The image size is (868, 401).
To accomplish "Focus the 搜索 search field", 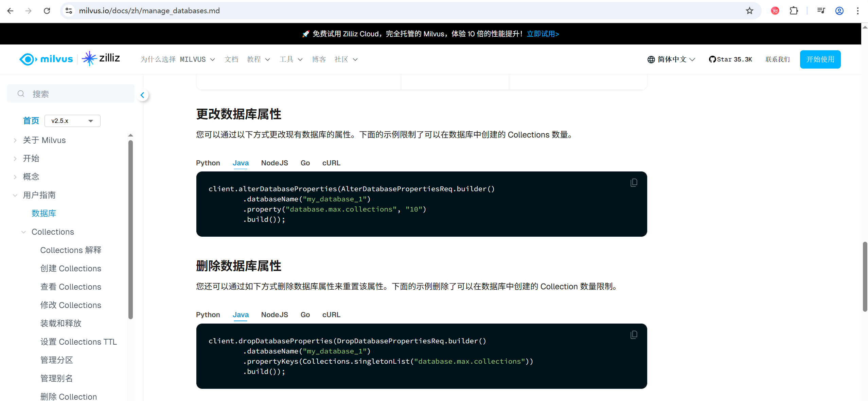I will pyautogui.click(x=71, y=94).
